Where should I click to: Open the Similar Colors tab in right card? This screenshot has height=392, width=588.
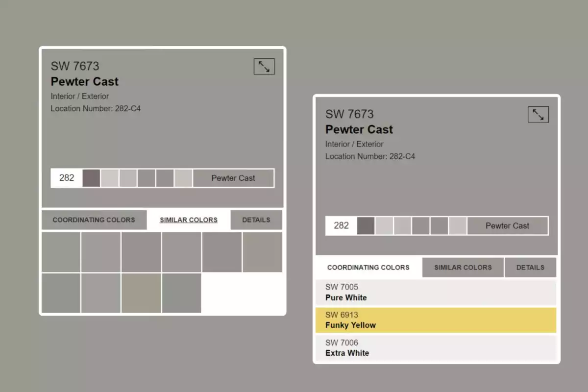[x=463, y=268]
